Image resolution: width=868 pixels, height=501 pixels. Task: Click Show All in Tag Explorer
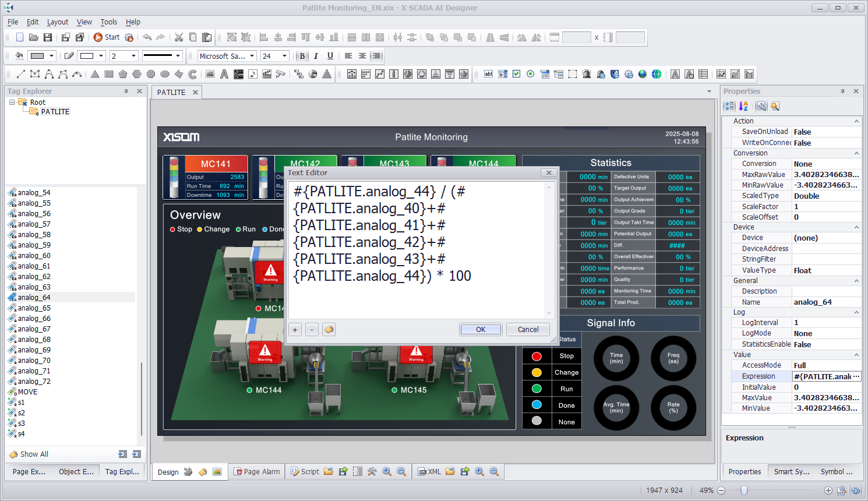(x=29, y=454)
